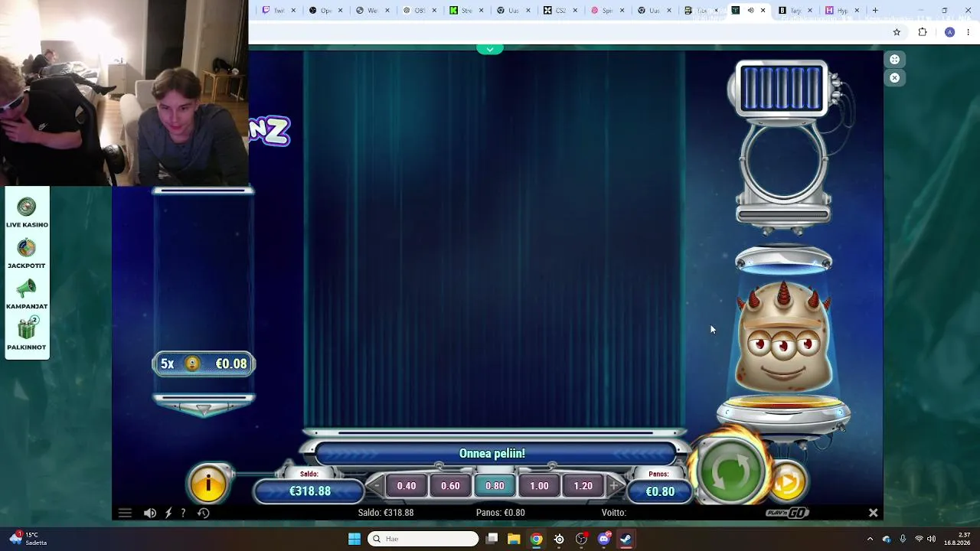
Task: Switch to the CS2 browser tab
Action: coord(561,11)
